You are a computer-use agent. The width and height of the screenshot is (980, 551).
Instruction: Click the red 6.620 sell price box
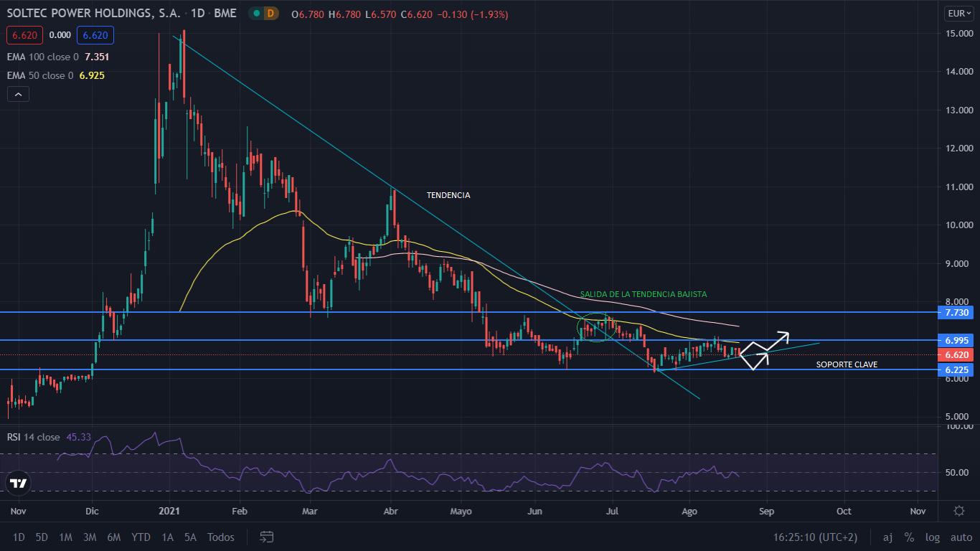point(25,34)
